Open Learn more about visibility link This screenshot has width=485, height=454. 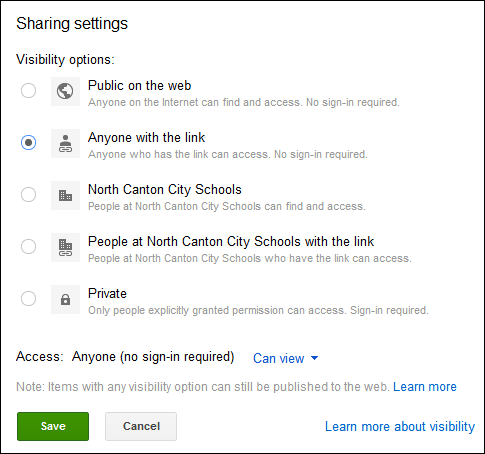coord(400,427)
